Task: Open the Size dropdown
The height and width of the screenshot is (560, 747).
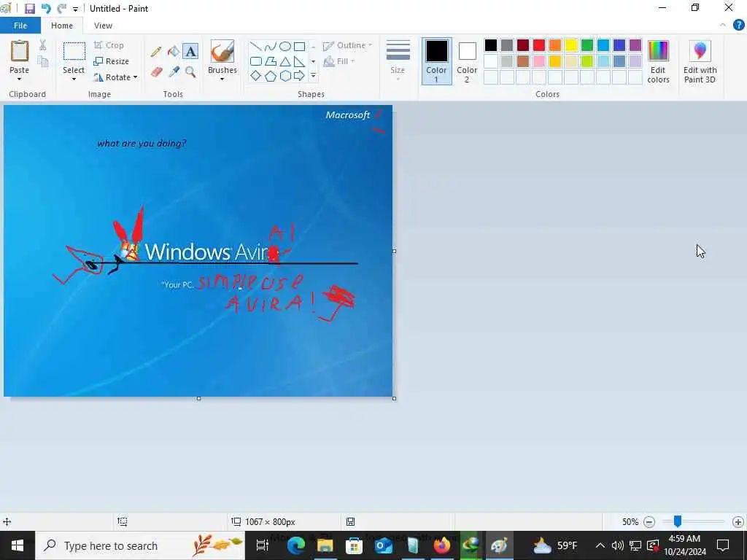Action: pyautogui.click(x=398, y=61)
